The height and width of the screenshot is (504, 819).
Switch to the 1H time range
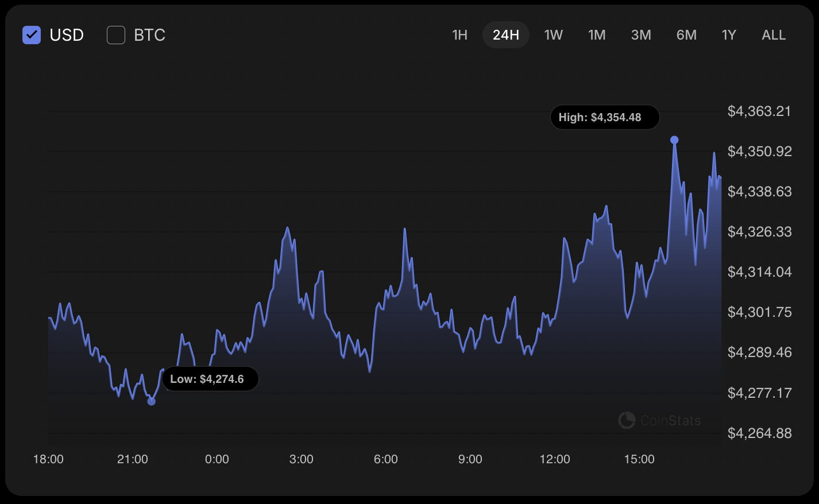click(459, 35)
